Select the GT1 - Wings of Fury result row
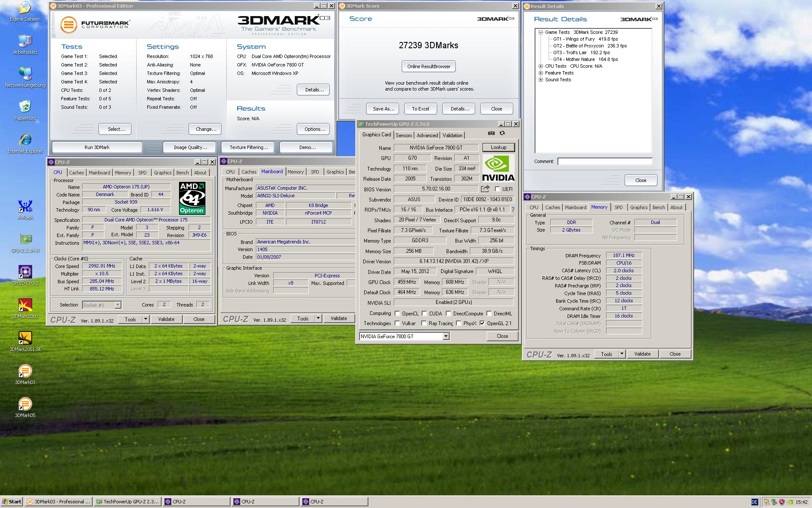This screenshot has width=812, height=508. click(585, 39)
